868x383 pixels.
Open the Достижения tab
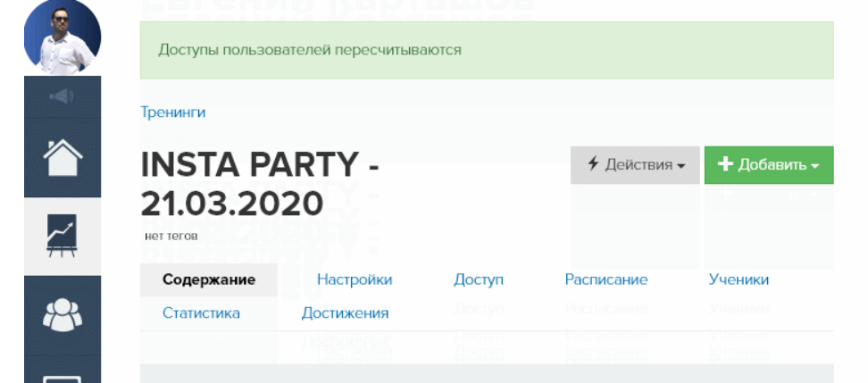(x=345, y=313)
